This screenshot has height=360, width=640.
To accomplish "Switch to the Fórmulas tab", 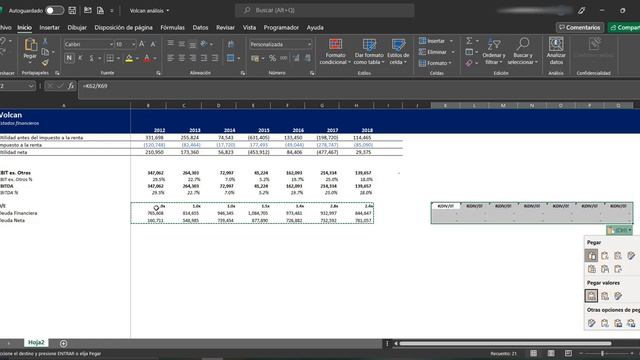I will (x=172, y=27).
